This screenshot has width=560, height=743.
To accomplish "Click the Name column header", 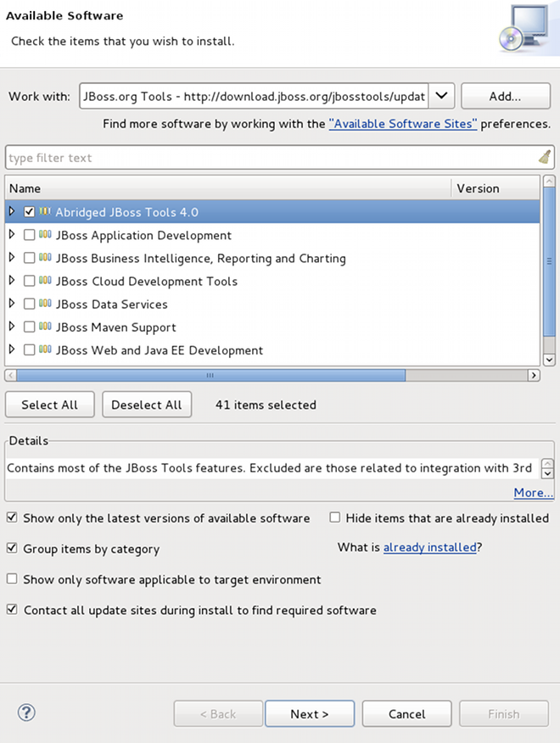I will pyautogui.click(x=228, y=188).
